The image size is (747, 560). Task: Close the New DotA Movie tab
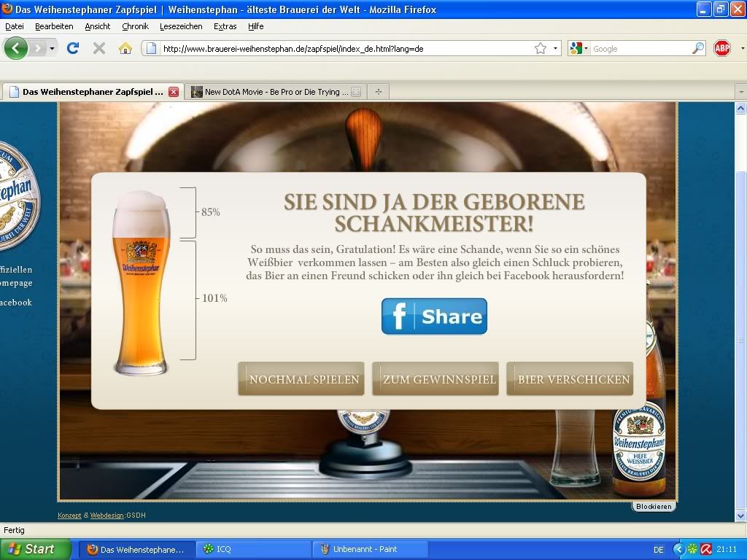click(x=356, y=92)
